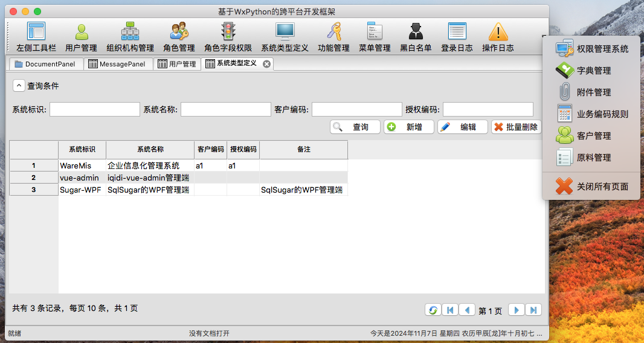Switch to the MessagePanel tab
Viewport: 644px width, 343px height.
coord(118,64)
